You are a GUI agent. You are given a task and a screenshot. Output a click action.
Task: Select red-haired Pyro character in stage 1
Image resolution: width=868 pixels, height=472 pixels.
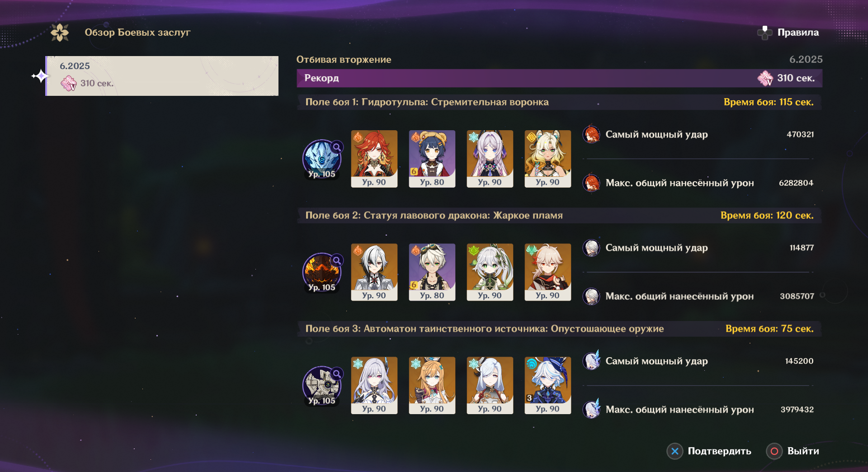click(x=374, y=159)
